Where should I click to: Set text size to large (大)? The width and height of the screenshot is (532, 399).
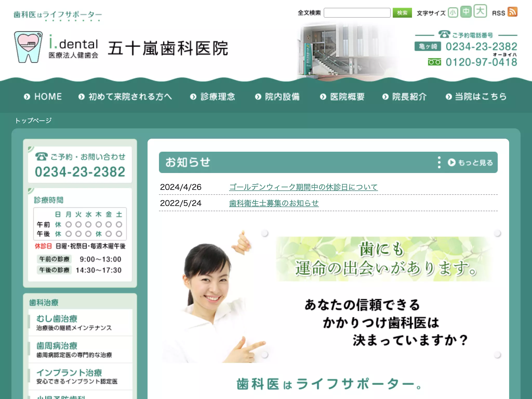click(x=480, y=11)
